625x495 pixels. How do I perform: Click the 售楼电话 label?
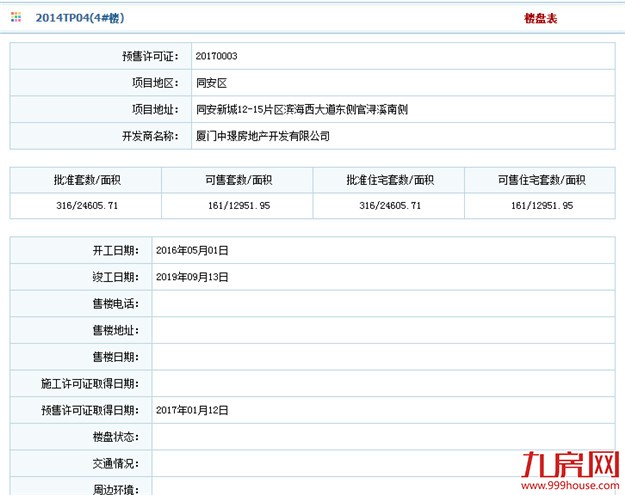point(116,304)
